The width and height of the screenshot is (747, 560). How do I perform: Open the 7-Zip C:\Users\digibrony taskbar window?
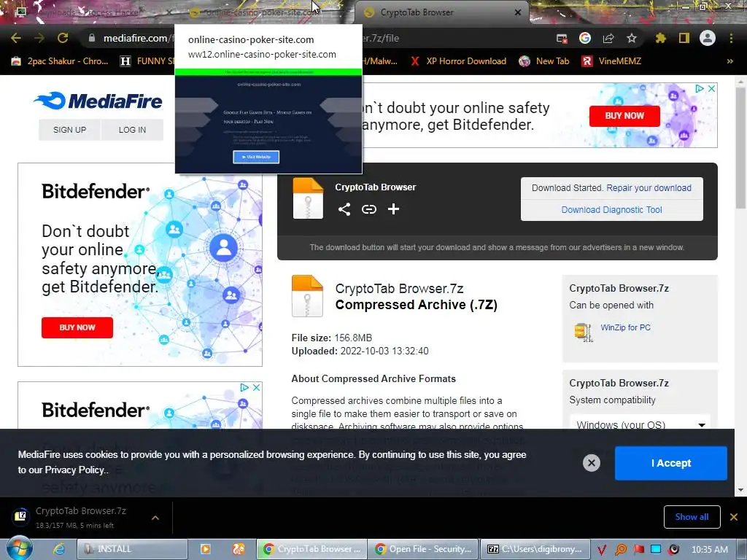pos(535,549)
